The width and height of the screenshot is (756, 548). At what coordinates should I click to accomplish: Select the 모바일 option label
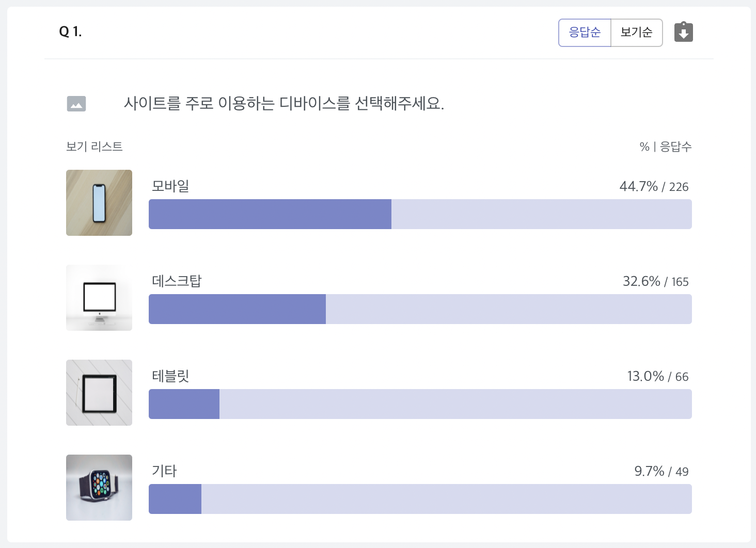(x=170, y=186)
